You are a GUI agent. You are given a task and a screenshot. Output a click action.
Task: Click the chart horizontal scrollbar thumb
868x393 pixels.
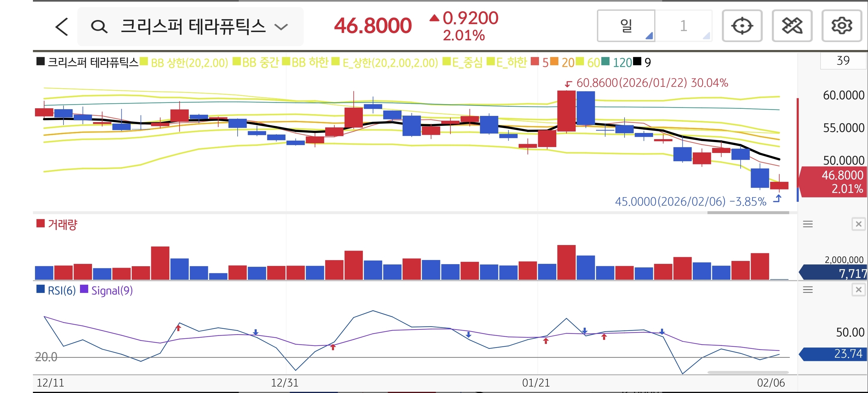point(748,213)
